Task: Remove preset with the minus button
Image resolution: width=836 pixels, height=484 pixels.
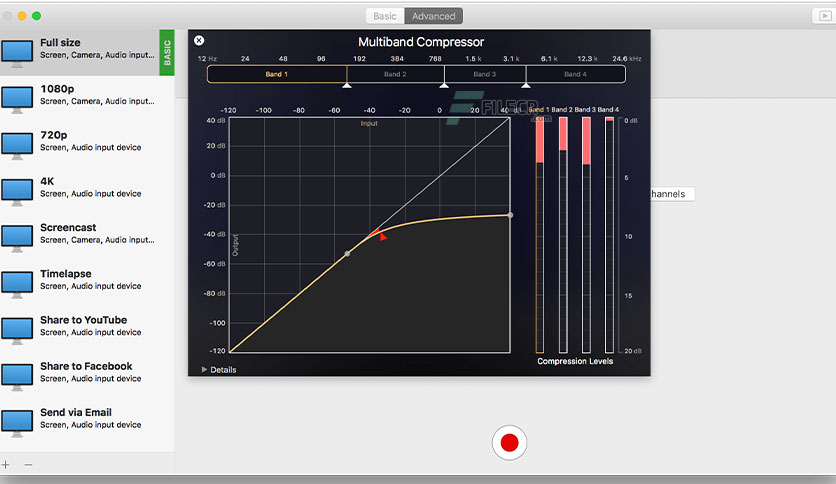Action: [x=28, y=465]
